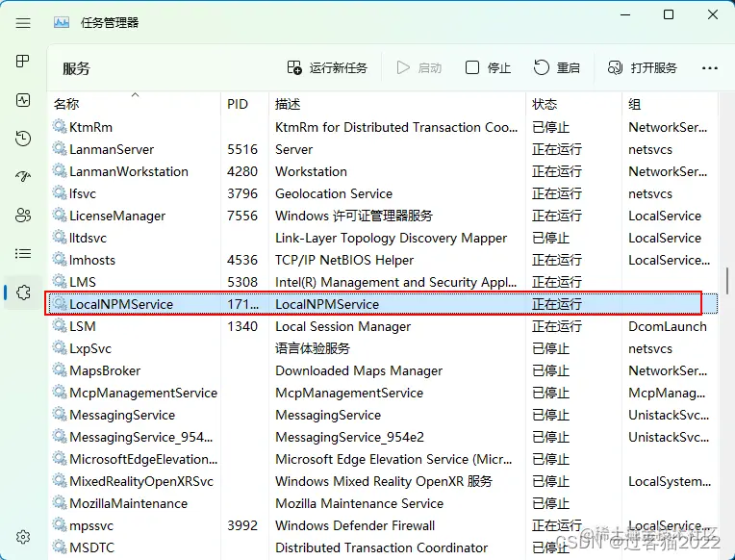Screen dimensions: 735x560
Task: Select the McpManagementService name cell
Action: coord(143,393)
